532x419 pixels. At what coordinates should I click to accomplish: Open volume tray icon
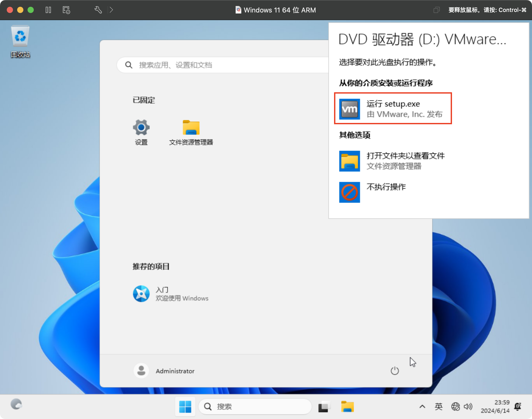pyautogui.click(x=468, y=407)
